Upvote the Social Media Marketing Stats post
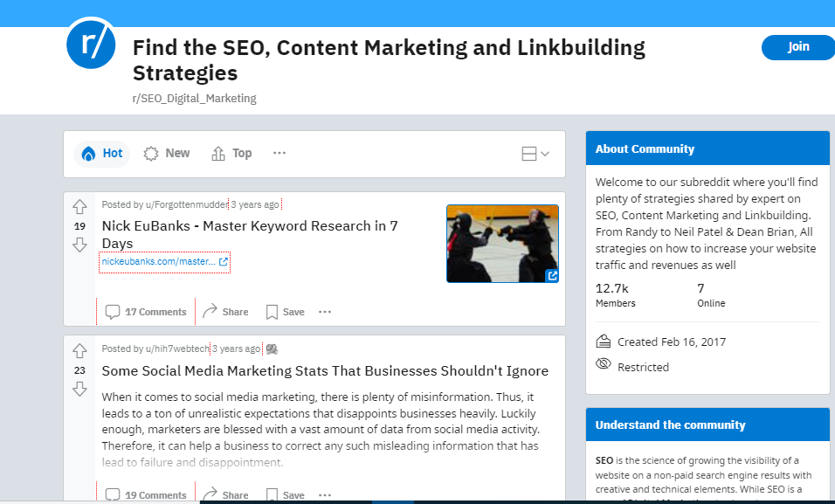The width and height of the screenshot is (835, 504). coord(79,351)
